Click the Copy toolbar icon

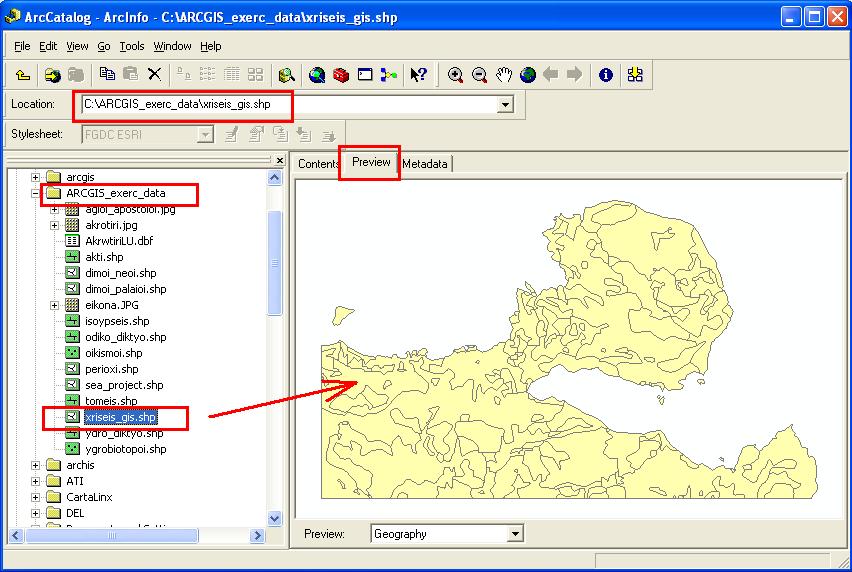pyautogui.click(x=107, y=74)
